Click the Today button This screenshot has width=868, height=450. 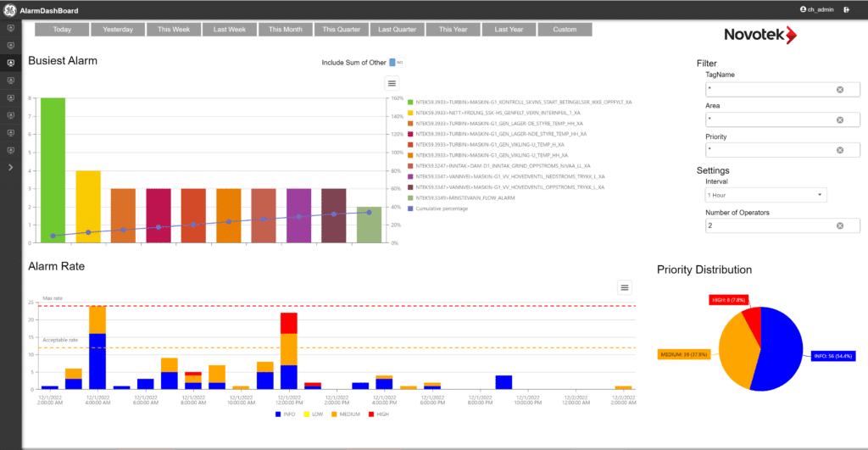click(62, 30)
